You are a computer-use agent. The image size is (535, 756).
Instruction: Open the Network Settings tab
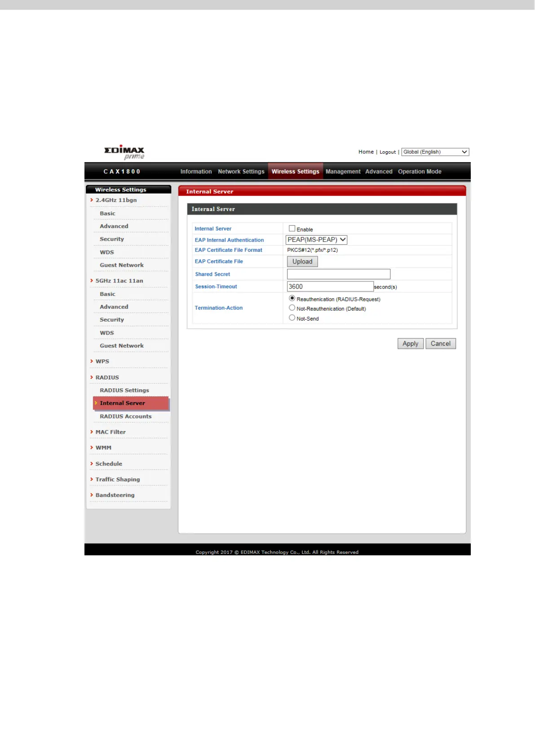tap(241, 171)
